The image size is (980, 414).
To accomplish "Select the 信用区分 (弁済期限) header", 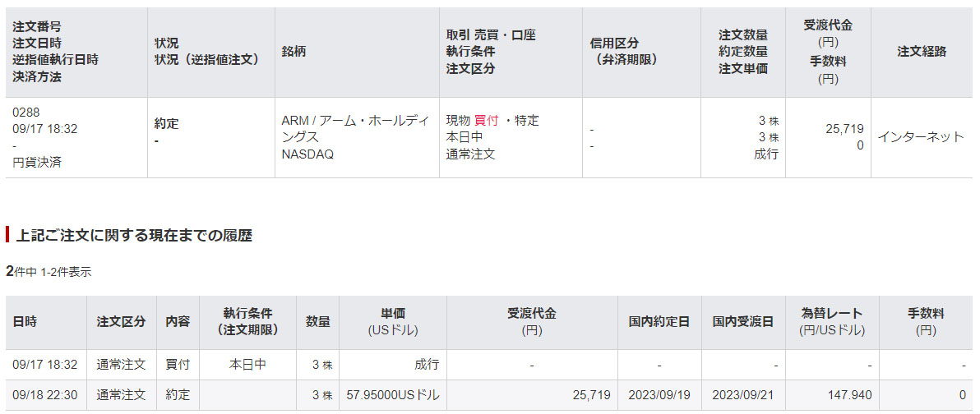I will (626, 52).
